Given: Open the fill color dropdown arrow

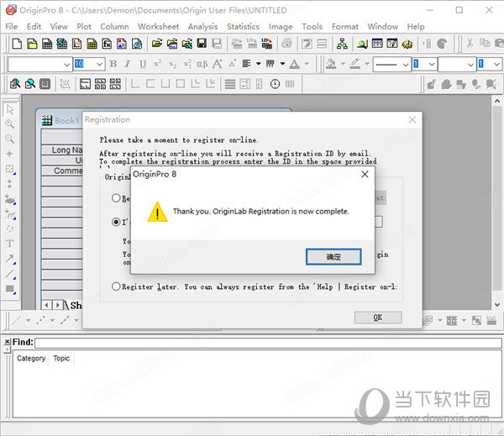Looking at the screenshot, I should click(343, 64).
